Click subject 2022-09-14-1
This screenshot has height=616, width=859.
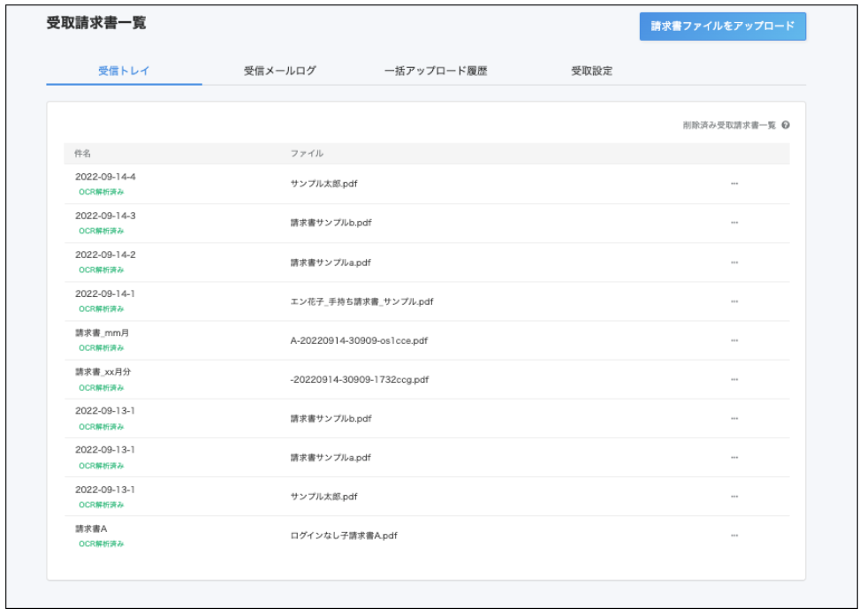pos(104,293)
